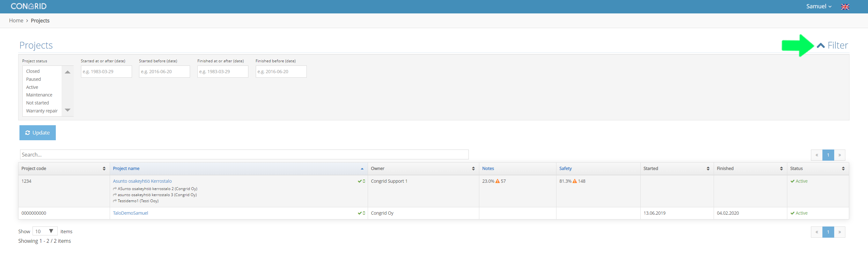Sort by Started column
Image resolution: width=868 pixels, height=253 pixels.
tap(677, 169)
